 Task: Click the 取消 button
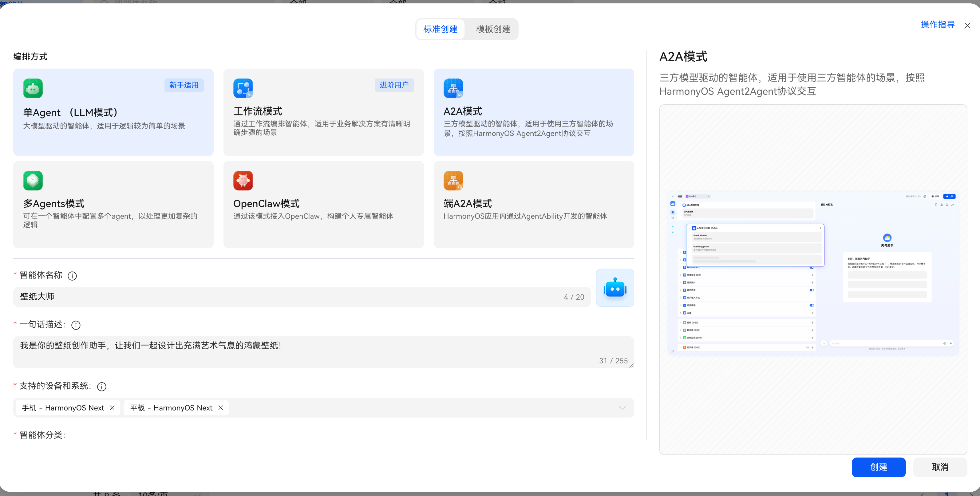940,467
